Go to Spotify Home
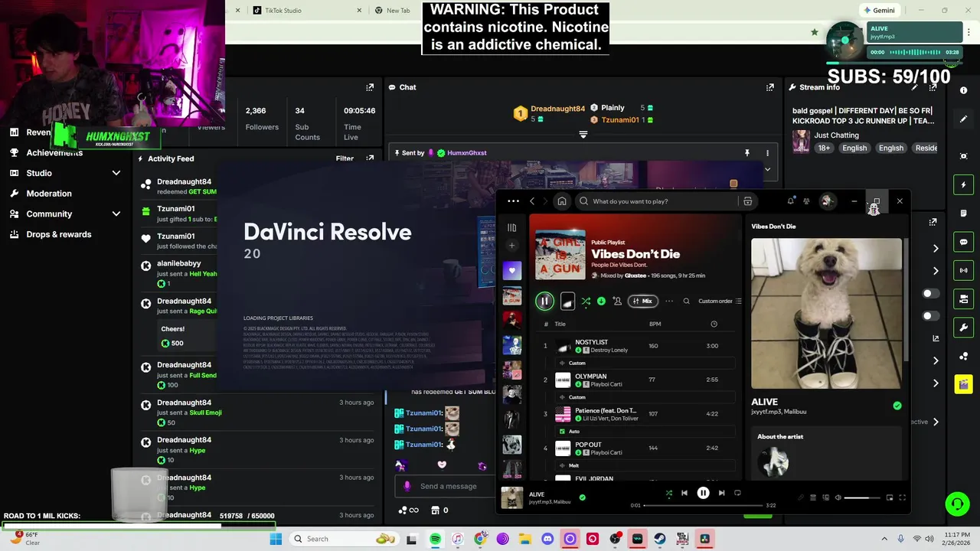Image resolution: width=980 pixels, height=551 pixels. [x=562, y=201]
